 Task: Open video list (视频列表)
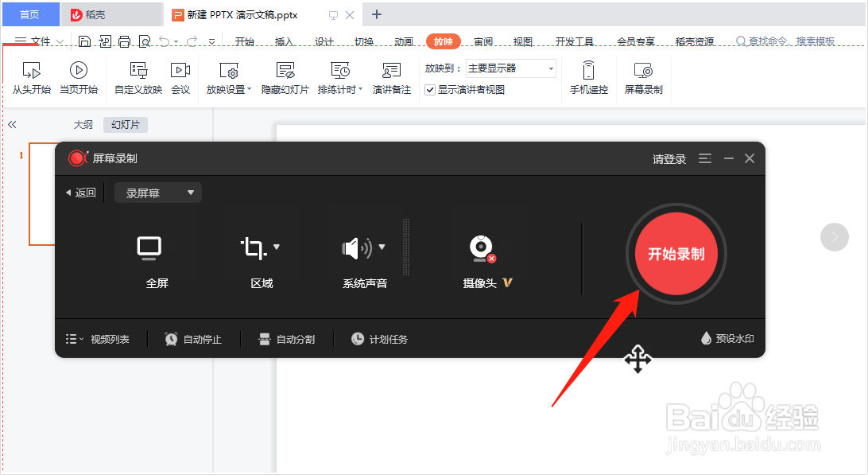(98, 339)
